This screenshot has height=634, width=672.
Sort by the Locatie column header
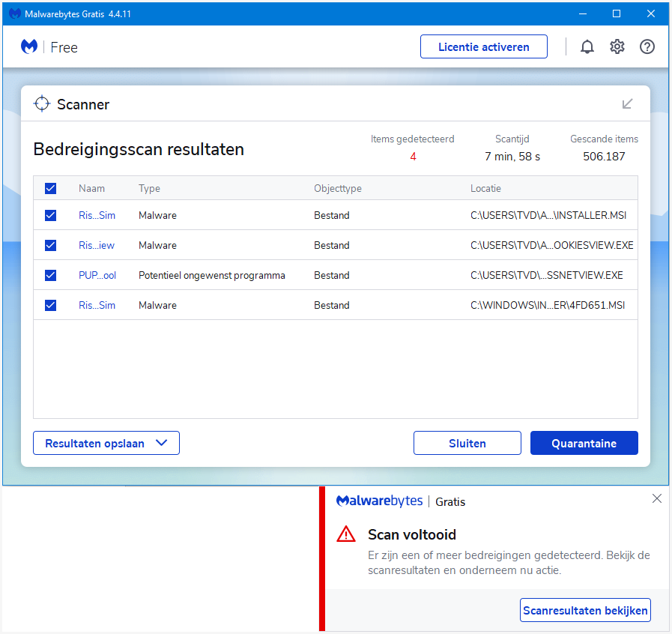485,188
